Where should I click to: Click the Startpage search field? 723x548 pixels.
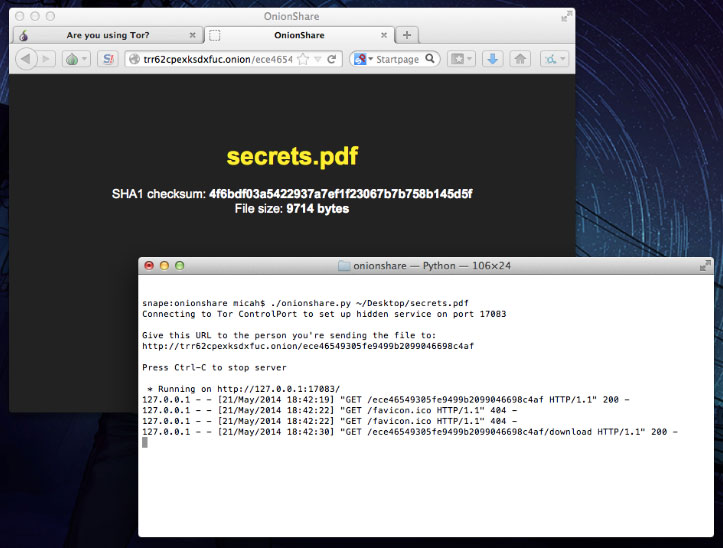click(x=398, y=59)
